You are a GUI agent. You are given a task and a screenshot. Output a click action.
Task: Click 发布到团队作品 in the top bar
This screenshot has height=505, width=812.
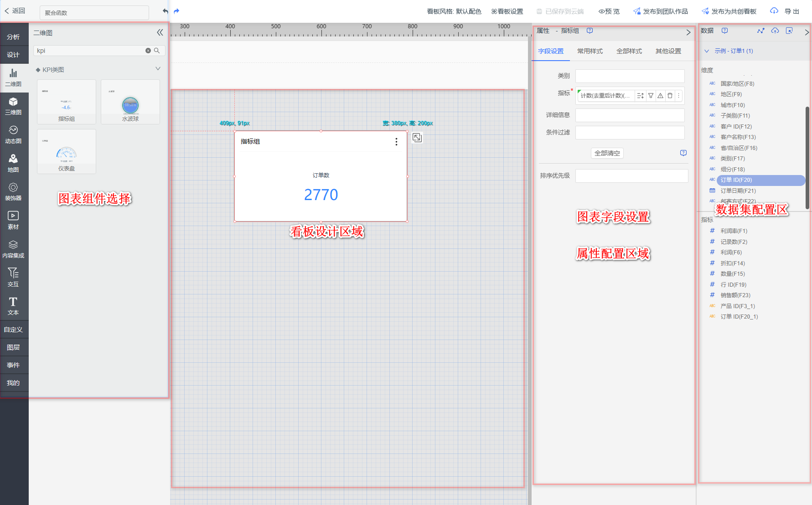point(661,11)
